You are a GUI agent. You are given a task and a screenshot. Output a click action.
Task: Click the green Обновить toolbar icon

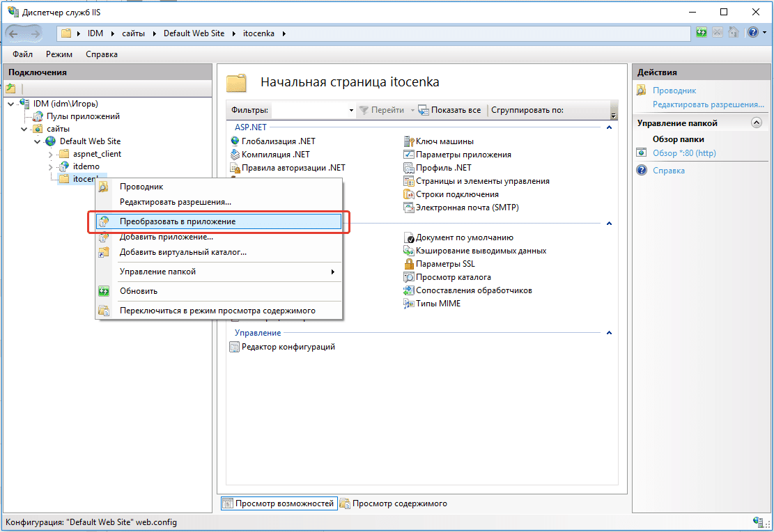tap(701, 32)
